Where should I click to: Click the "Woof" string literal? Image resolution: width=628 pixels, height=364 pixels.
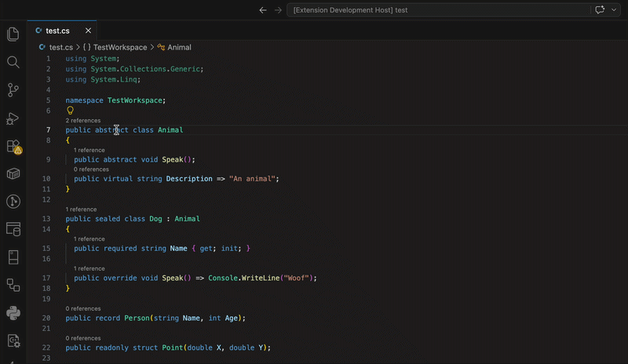pyautogui.click(x=296, y=278)
